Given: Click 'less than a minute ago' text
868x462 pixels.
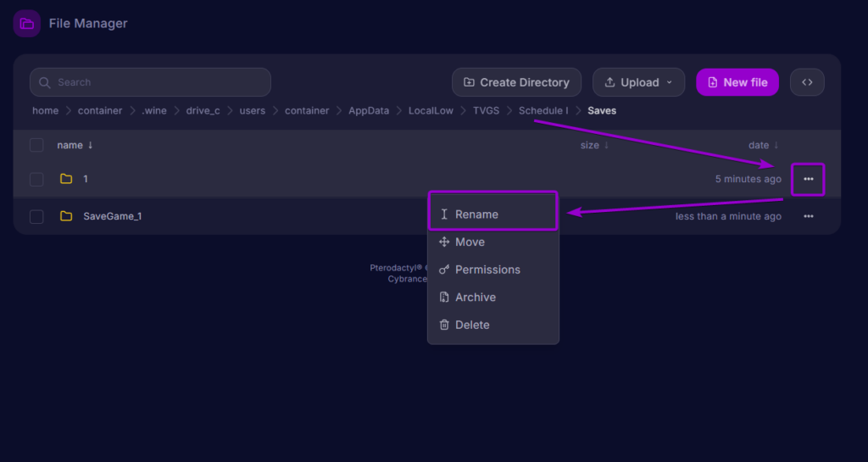Looking at the screenshot, I should pos(728,216).
